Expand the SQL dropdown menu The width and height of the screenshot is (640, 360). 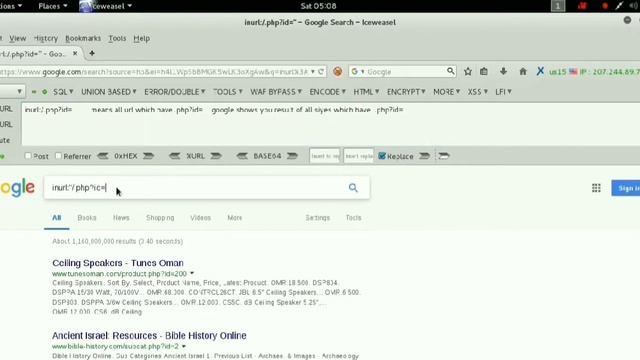(x=63, y=92)
